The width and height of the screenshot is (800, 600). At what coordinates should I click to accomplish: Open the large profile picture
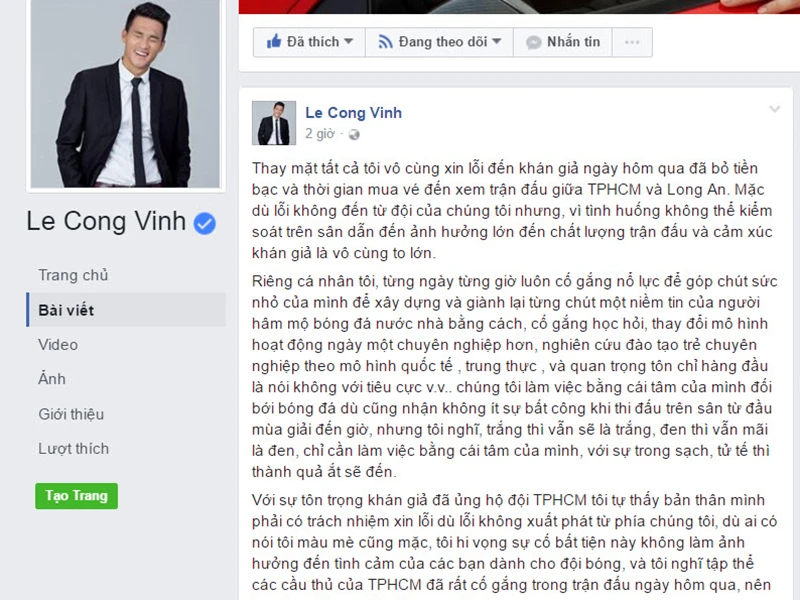tap(126, 93)
